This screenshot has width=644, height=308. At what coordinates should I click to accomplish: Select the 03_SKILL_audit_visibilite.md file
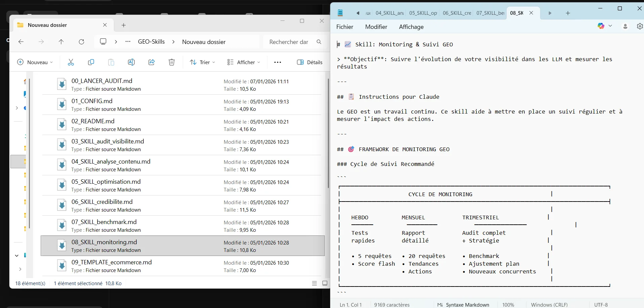point(181,145)
